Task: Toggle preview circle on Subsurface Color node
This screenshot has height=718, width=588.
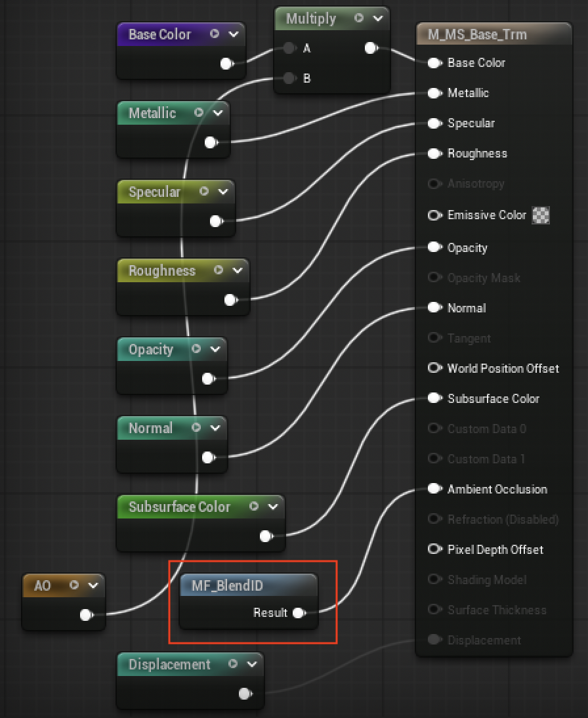Action: click(254, 506)
